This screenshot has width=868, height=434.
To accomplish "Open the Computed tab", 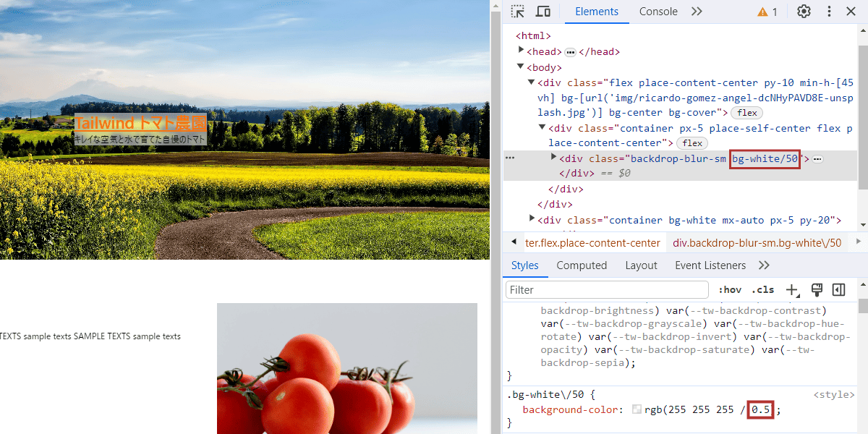I will click(x=582, y=265).
